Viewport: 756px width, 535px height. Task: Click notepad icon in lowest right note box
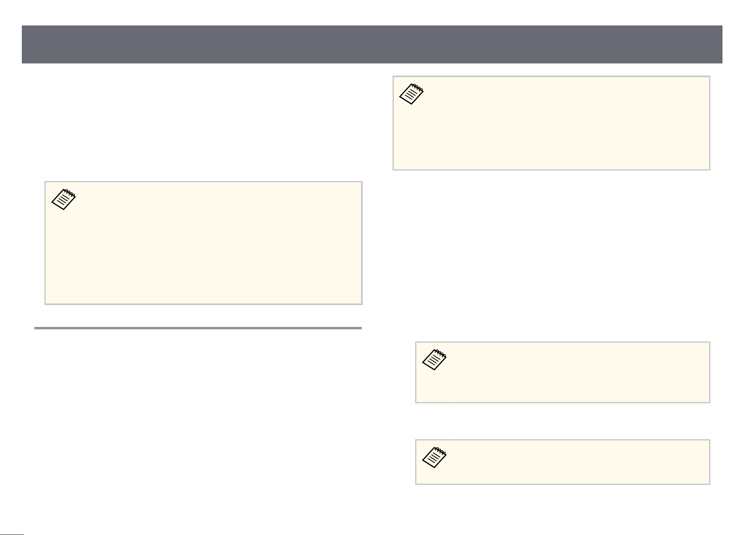[x=434, y=457]
